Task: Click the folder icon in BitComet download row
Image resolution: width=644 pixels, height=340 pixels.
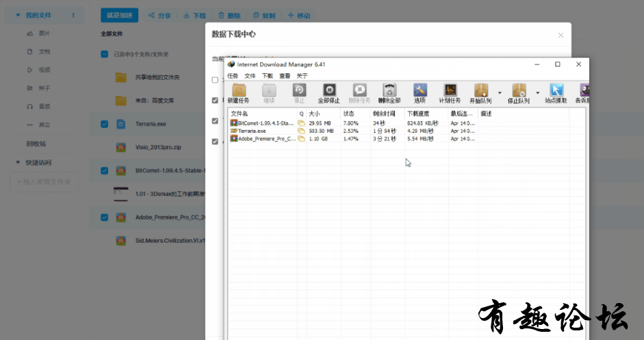Action: (x=301, y=123)
